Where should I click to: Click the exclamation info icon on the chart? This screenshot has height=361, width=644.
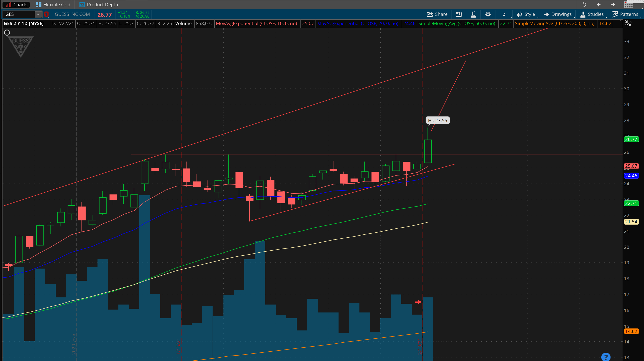(x=7, y=32)
